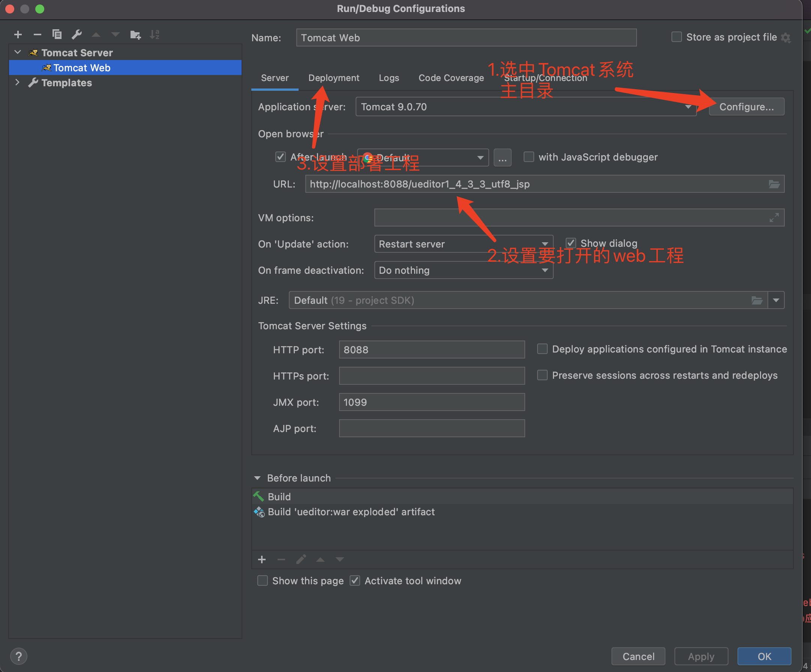Move before launch task up arrow
Image resolution: width=811 pixels, height=672 pixels.
(320, 559)
